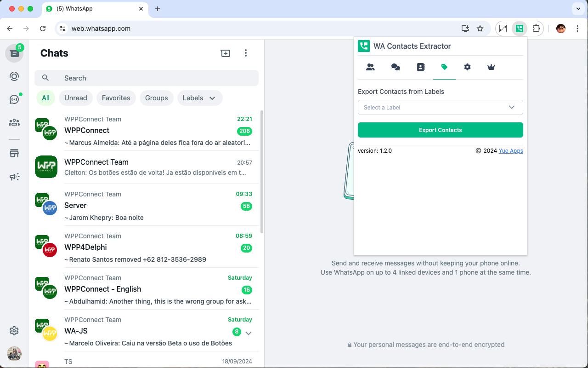Open the extractor settings gear tab
Screen dimensions: 588x368
click(x=468, y=67)
